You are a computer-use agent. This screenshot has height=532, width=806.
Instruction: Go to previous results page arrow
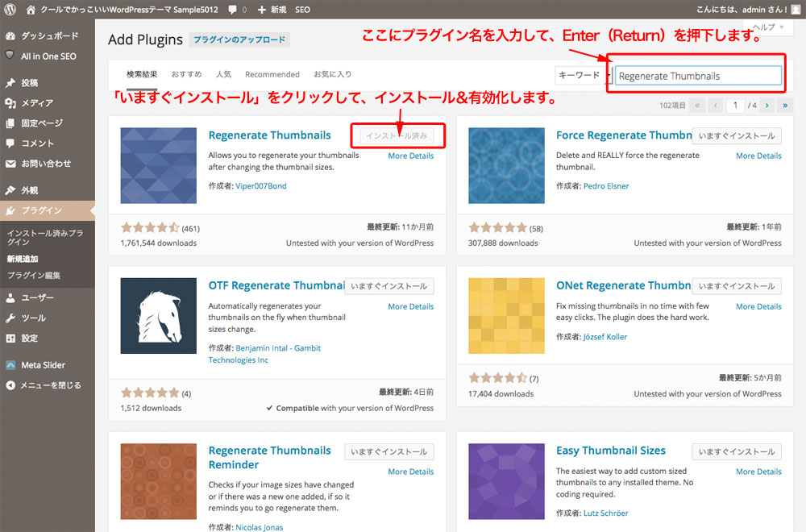(x=715, y=106)
